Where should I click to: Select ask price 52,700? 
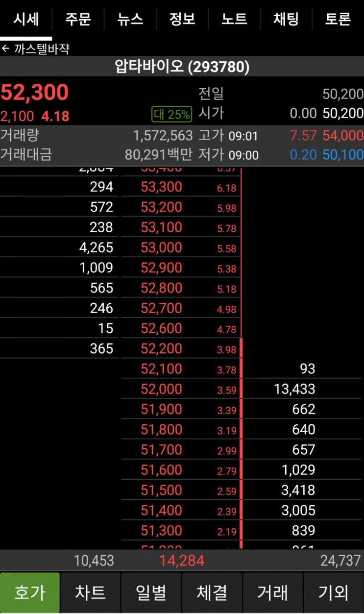pos(161,308)
